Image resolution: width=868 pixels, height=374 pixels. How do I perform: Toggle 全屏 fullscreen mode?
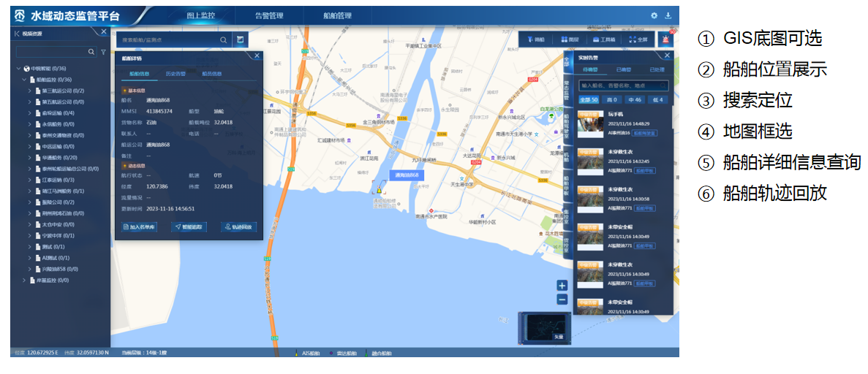[638, 39]
